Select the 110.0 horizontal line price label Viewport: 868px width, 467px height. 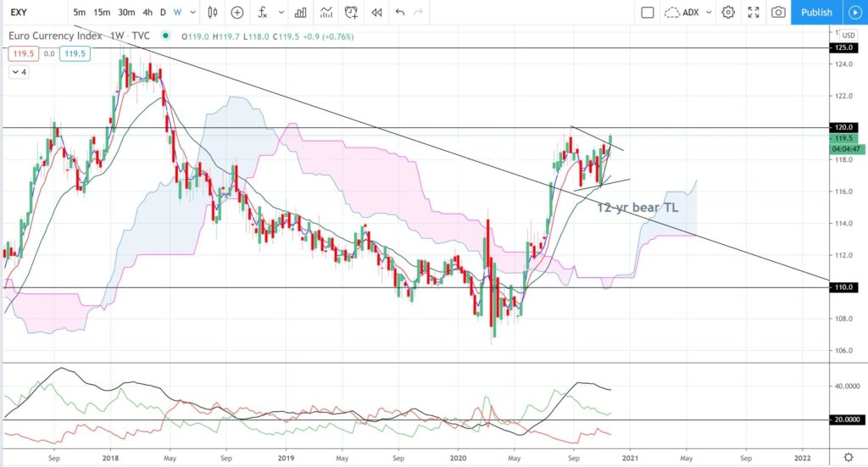843,287
